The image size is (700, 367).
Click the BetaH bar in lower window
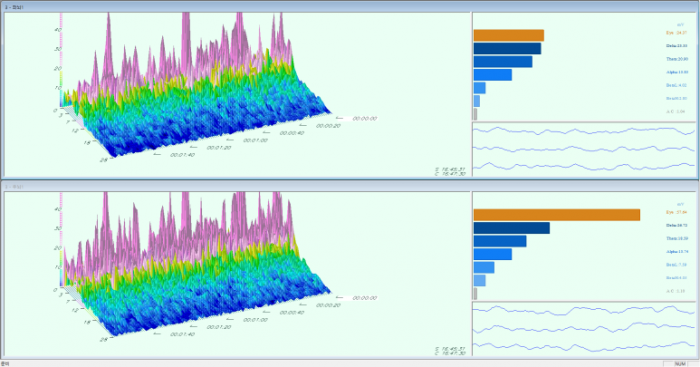coord(479,280)
